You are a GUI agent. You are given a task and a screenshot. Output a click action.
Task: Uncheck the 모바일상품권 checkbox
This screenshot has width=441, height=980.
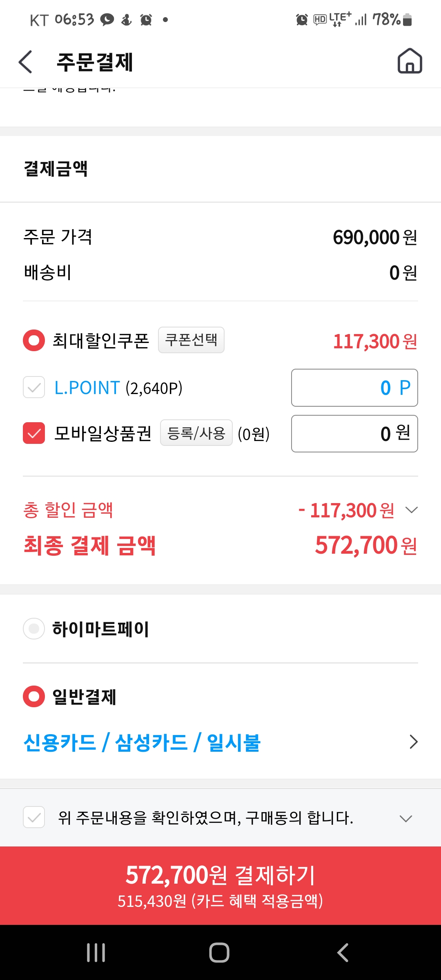coord(34,433)
